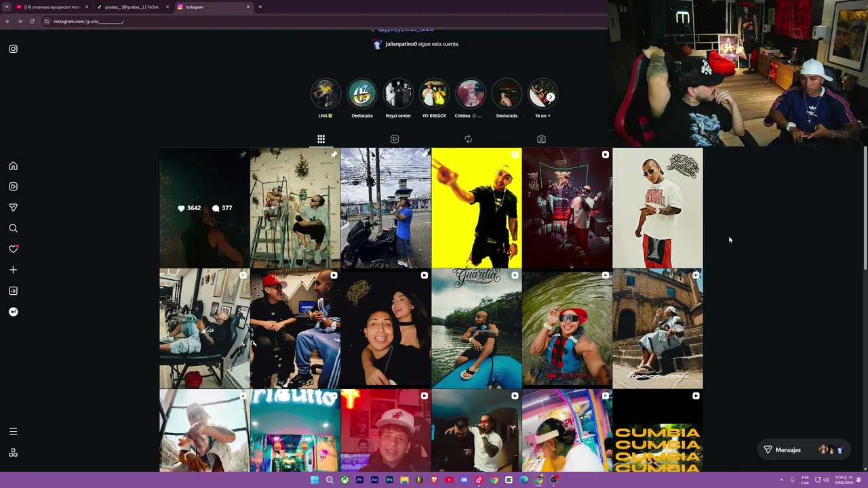Open the 'Rodando la zona' church steps post
This screenshot has width=868, height=488.
658,329
